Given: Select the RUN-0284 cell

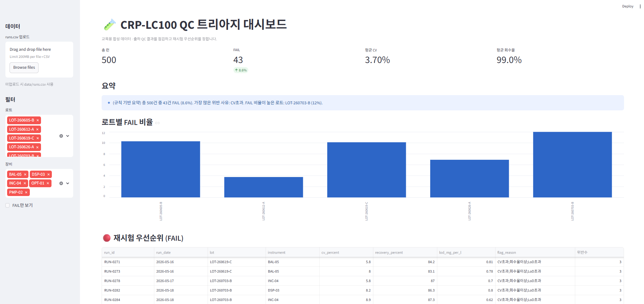Looking at the screenshot, I should point(128,300).
